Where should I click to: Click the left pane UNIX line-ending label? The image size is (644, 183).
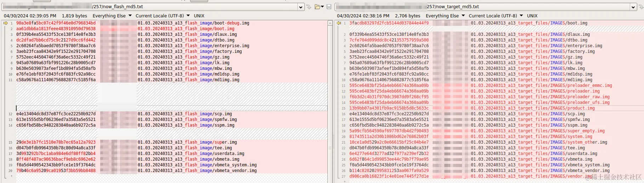click(x=199, y=16)
